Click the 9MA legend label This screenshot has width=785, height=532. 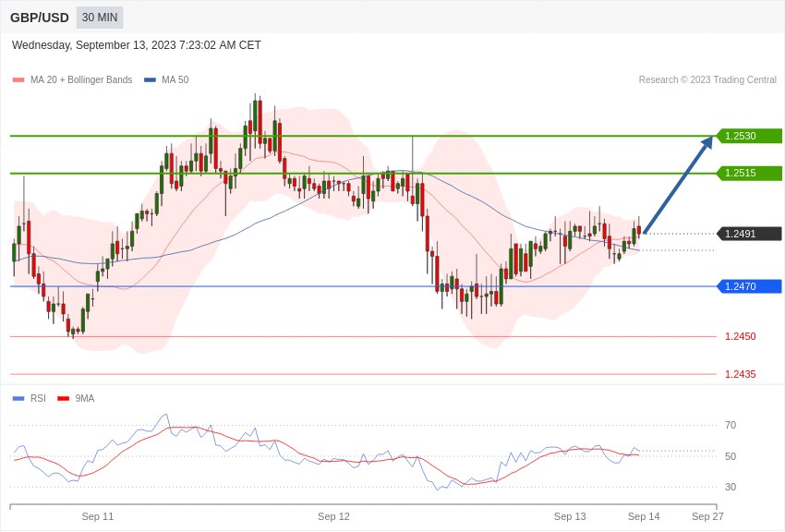[x=85, y=398]
